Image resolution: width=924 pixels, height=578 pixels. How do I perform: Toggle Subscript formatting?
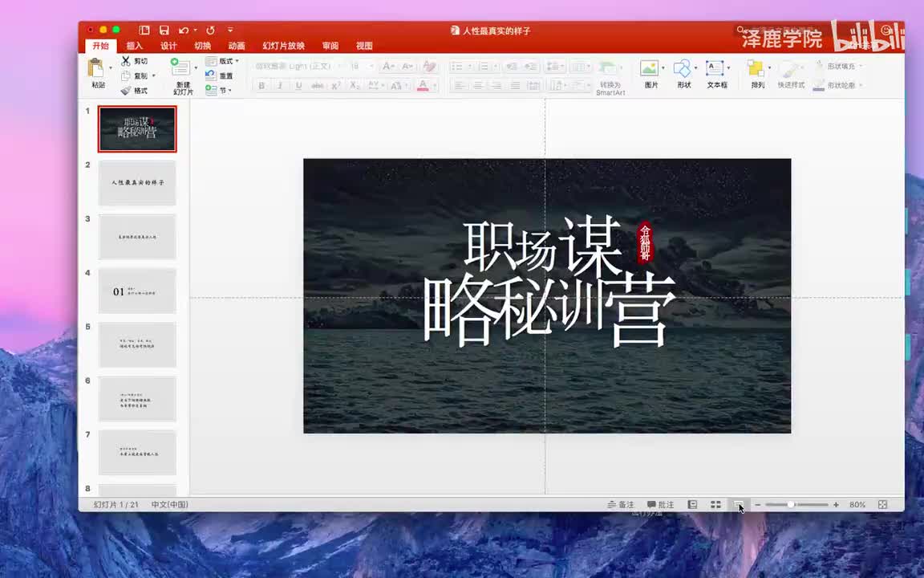pyautogui.click(x=355, y=86)
